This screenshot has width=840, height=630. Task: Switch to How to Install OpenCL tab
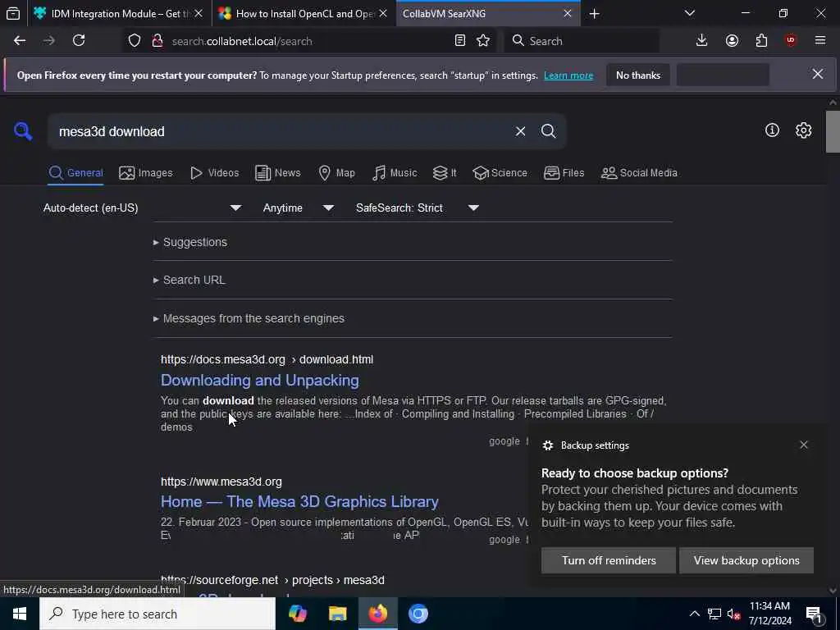tap(304, 14)
